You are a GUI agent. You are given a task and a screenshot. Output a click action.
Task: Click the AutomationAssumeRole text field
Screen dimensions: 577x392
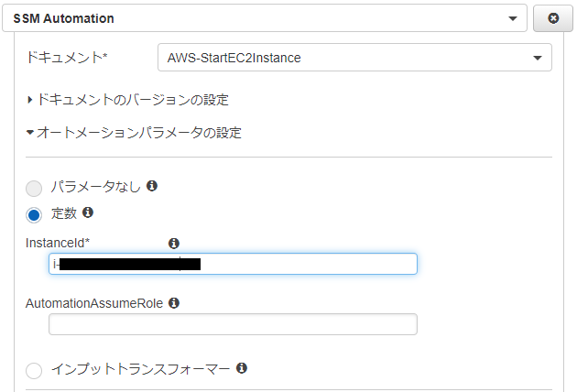[233, 324]
